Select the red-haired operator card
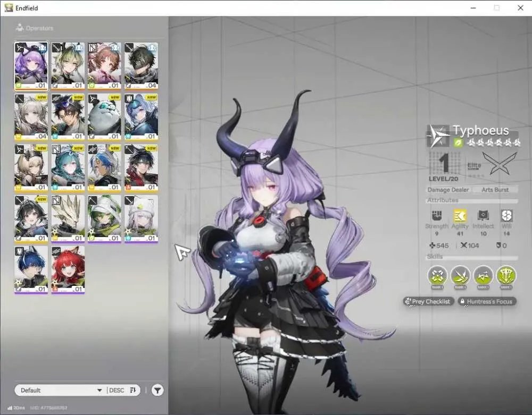This screenshot has height=415, width=532. pyautogui.click(x=68, y=269)
